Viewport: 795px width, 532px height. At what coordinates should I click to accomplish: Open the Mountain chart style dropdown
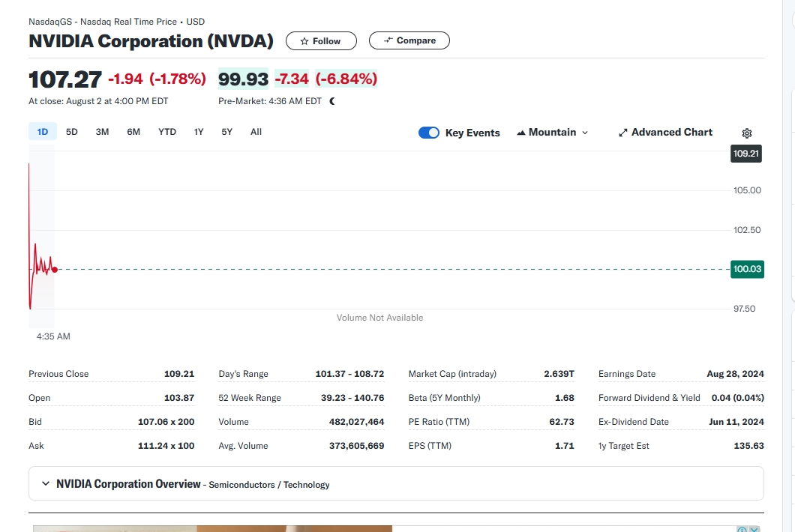pyautogui.click(x=553, y=132)
